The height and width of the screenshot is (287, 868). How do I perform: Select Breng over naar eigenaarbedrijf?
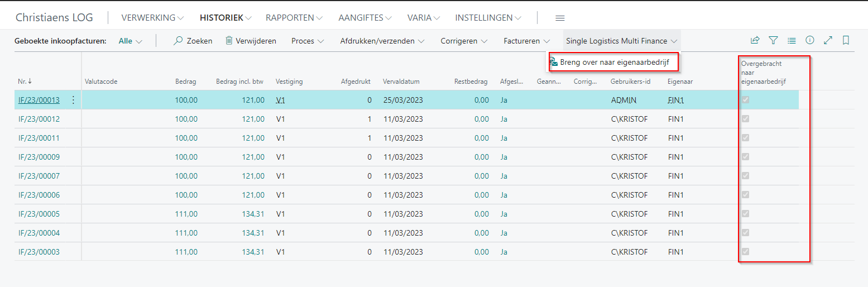pos(614,62)
